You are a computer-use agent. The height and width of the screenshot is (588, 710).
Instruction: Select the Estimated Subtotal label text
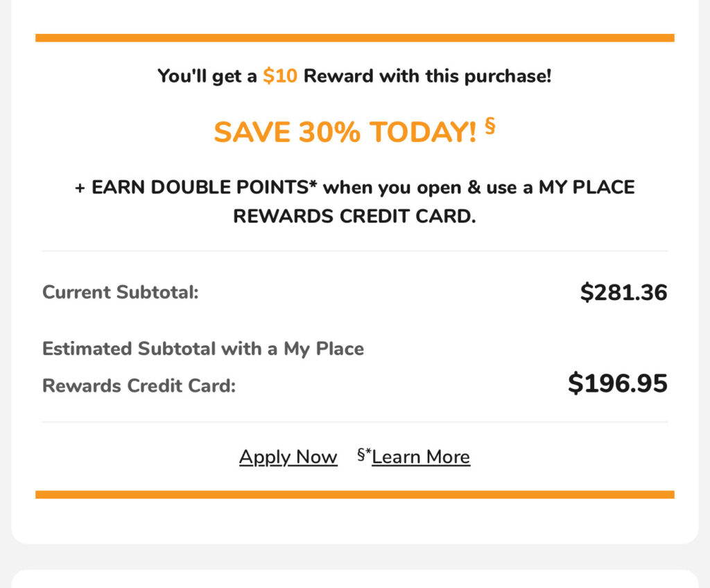pos(202,349)
